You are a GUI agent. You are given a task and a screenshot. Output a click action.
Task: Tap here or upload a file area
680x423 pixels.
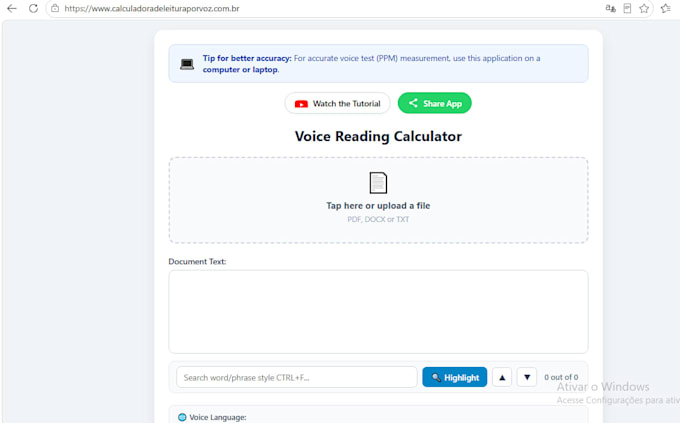point(378,200)
